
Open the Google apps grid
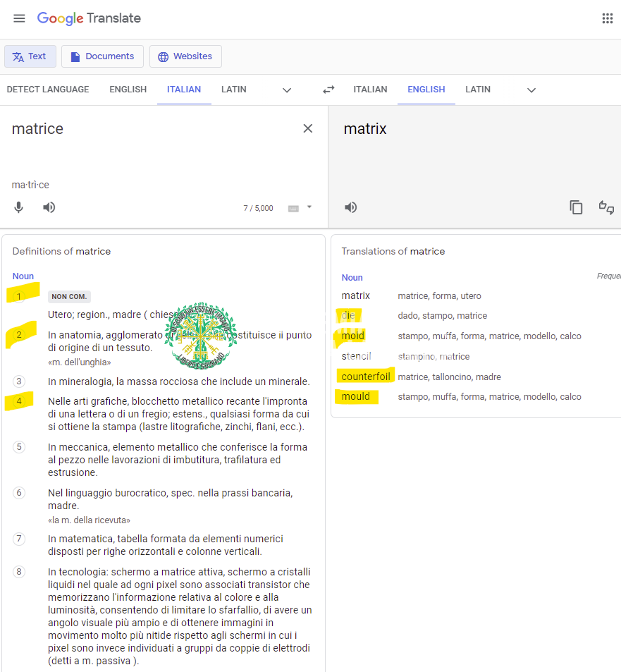click(x=607, y=18)
